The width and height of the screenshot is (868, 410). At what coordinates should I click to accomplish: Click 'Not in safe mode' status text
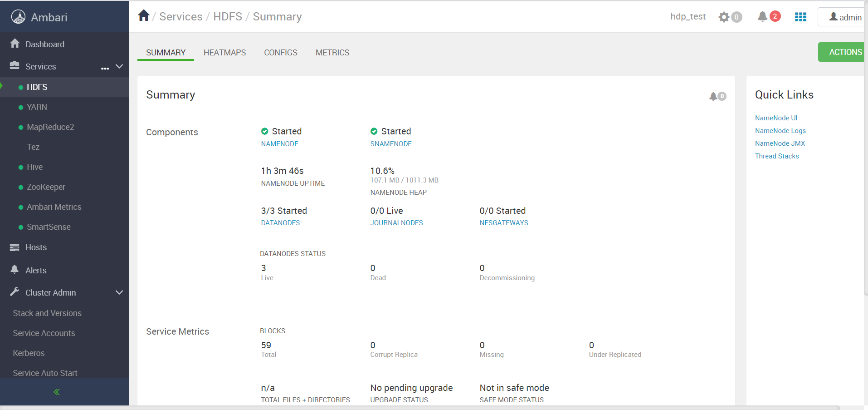(x=514, y=388)
